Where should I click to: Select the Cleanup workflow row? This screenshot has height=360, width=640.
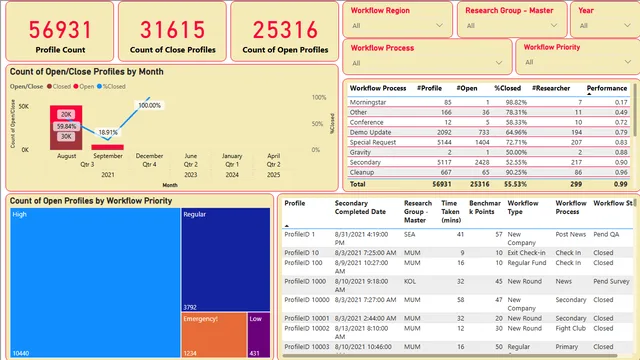489,172
